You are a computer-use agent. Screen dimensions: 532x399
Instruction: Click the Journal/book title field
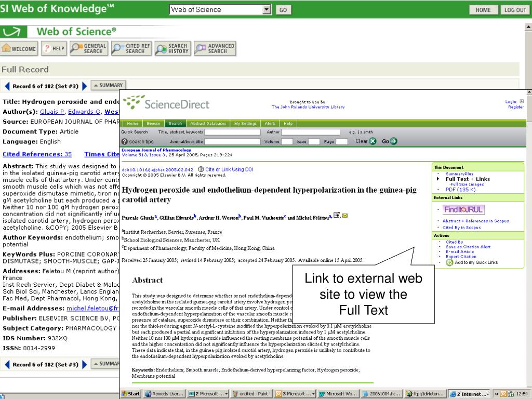coord(232,141)
